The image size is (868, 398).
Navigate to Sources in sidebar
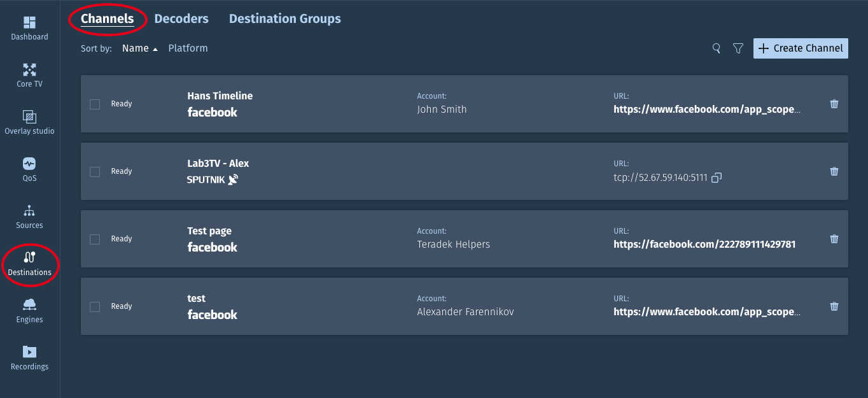coord(29,211)
